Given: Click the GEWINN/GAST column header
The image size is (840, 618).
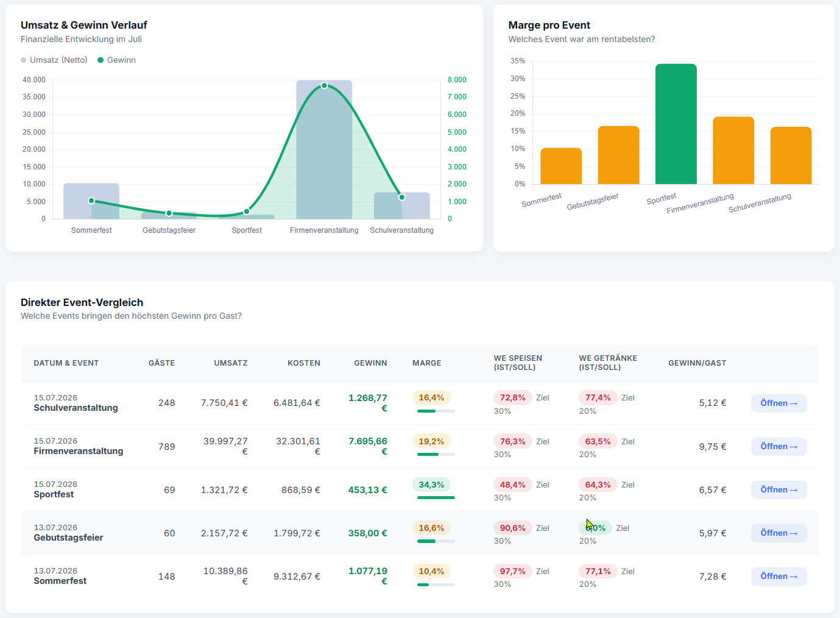Looking at the screenshot, I should tap(697, 363).
